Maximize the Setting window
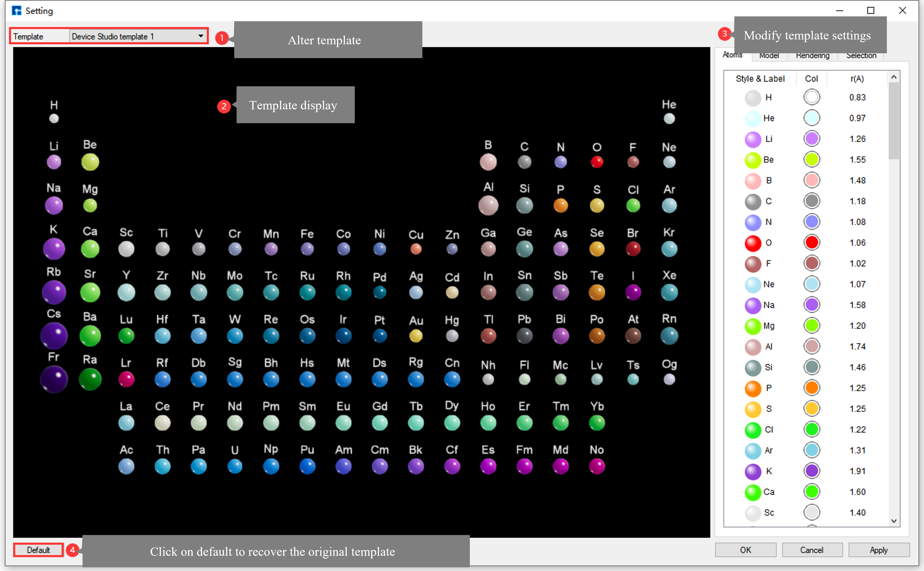Viewport: 924px width, 571px height. tap(871, 11)
